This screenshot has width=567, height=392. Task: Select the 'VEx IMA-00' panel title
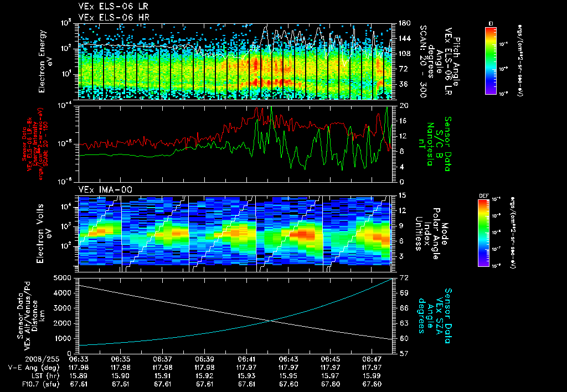click(105, 189)
